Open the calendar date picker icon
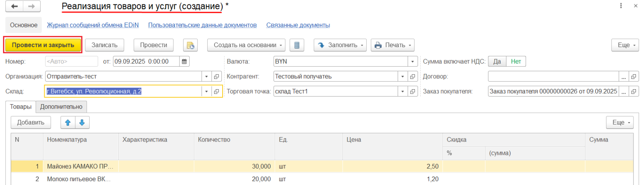 coord(184,62)
